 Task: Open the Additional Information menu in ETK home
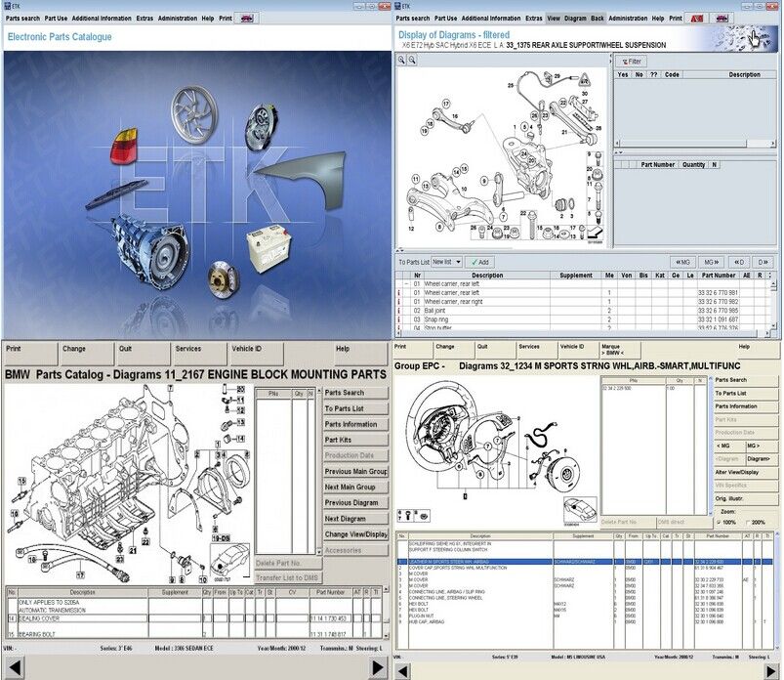(103, 18)
